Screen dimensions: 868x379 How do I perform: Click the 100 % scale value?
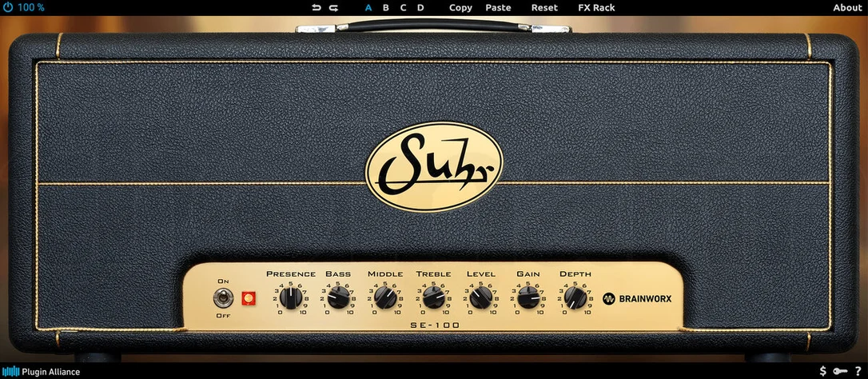(31, 8)
